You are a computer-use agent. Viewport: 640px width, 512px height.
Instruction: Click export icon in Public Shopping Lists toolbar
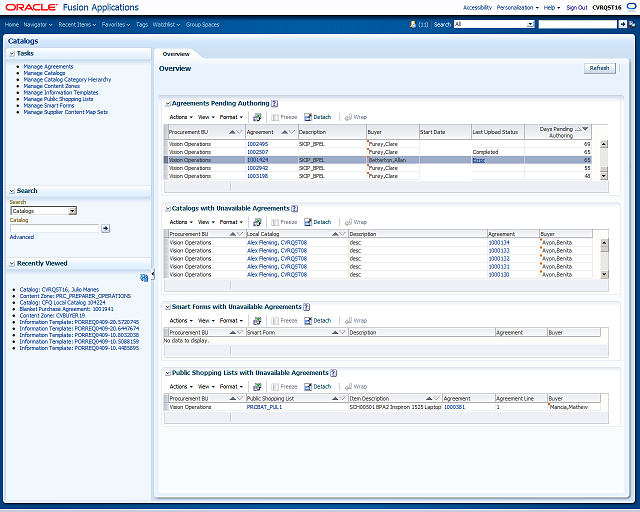point(257,387)
